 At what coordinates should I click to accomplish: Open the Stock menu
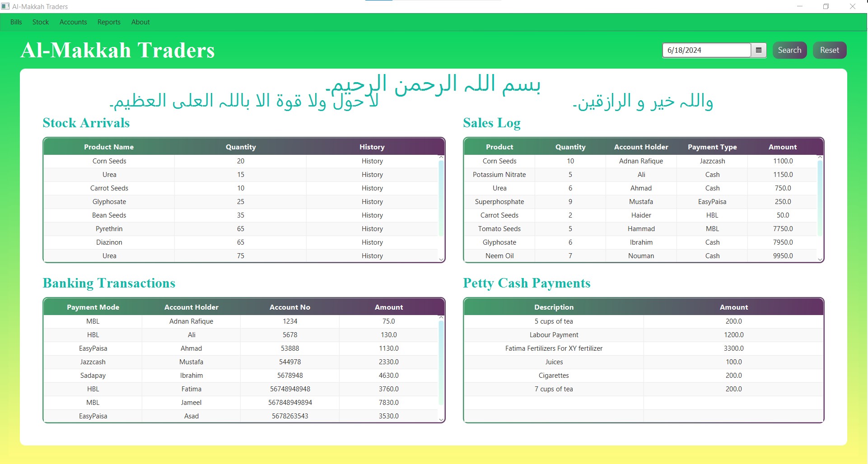point(41,22)
